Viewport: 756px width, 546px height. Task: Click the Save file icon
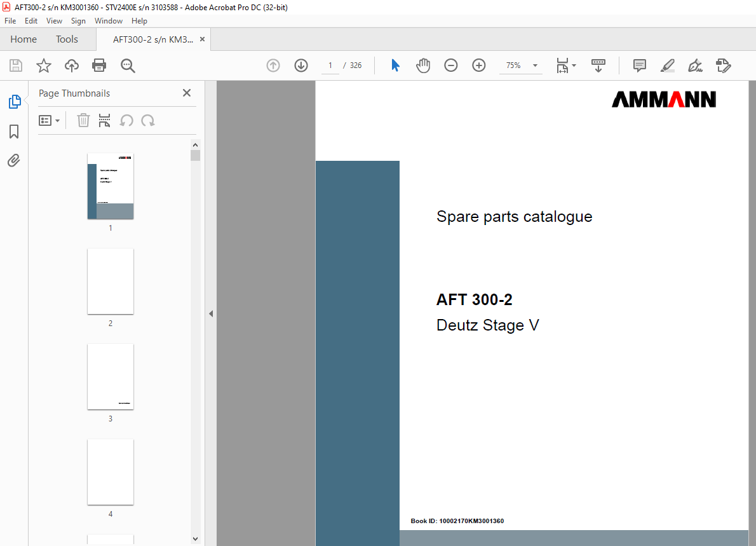coord(16,65)
